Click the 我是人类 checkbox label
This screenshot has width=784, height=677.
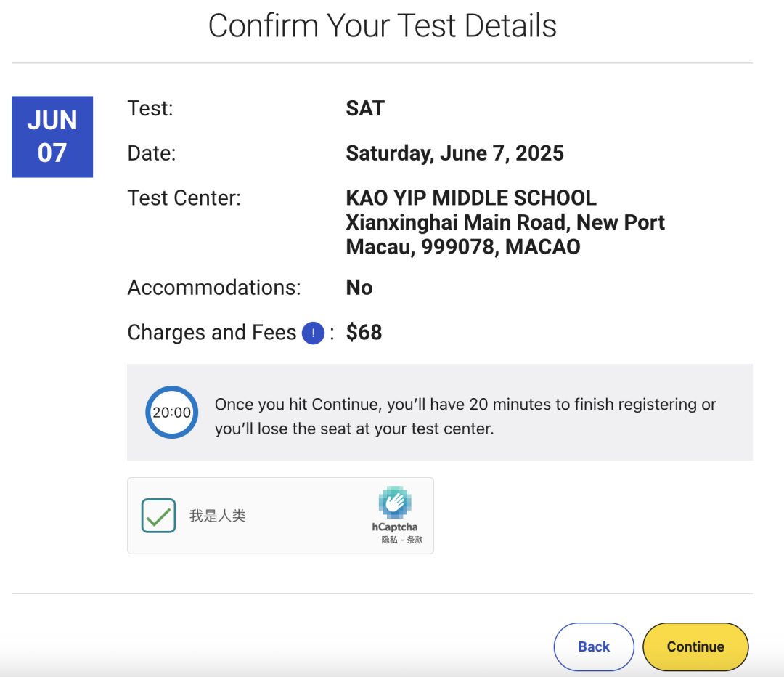218,516
